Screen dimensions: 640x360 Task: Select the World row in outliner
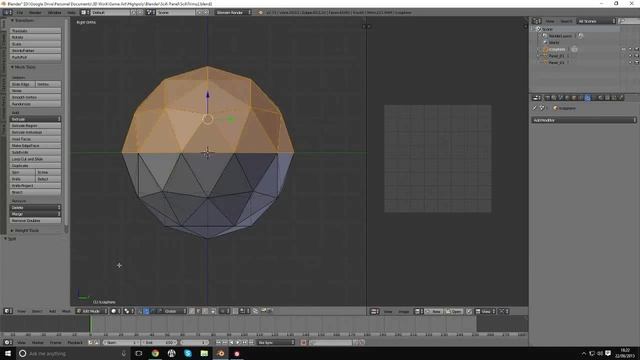point(553,42)
